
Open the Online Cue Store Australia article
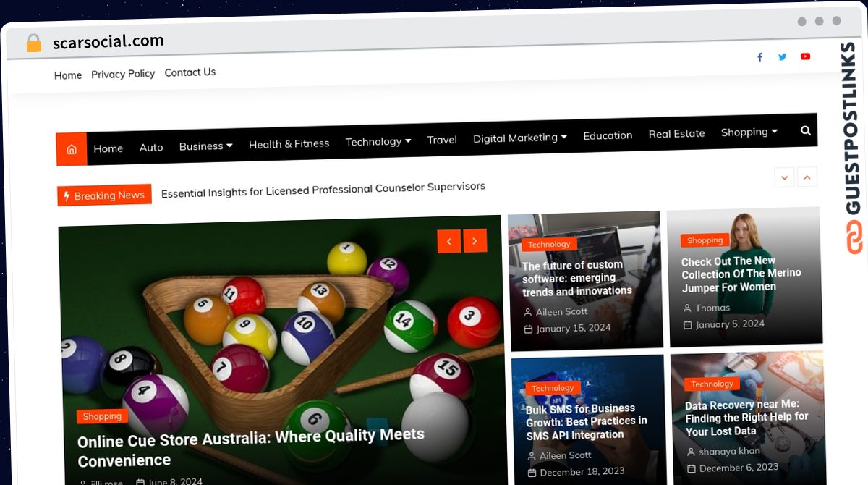[251, 447]
